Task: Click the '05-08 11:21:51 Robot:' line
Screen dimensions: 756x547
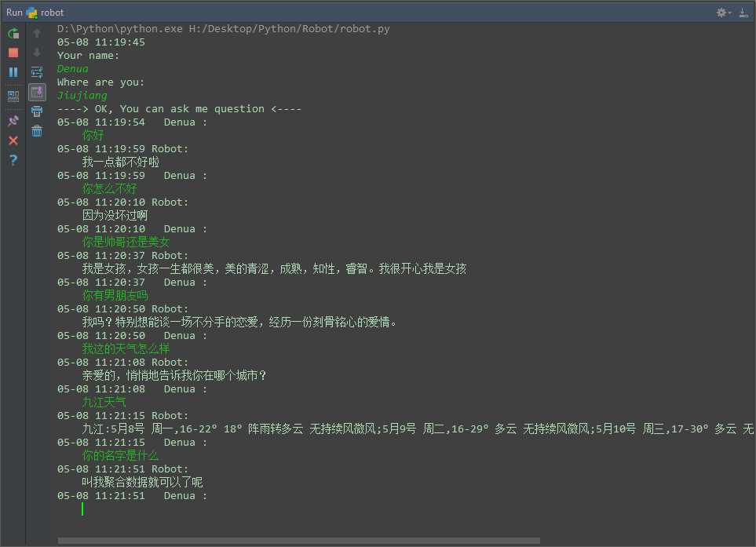Action: pos(122,469)
